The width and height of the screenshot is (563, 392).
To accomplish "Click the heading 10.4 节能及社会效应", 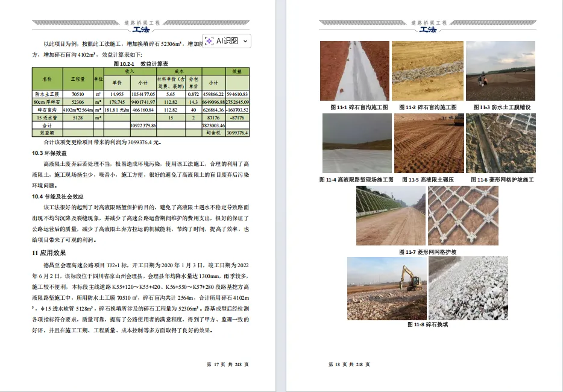I will 57,197.
